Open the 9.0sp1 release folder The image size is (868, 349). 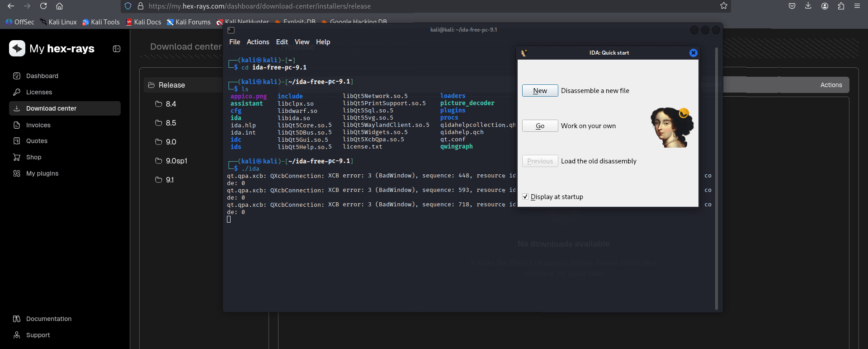(171, 161)
